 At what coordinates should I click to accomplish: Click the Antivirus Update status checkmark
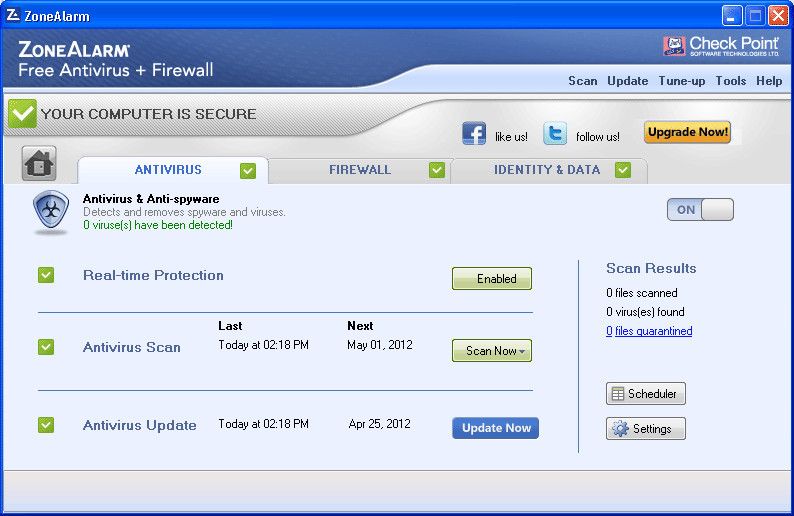pos(46,425)
